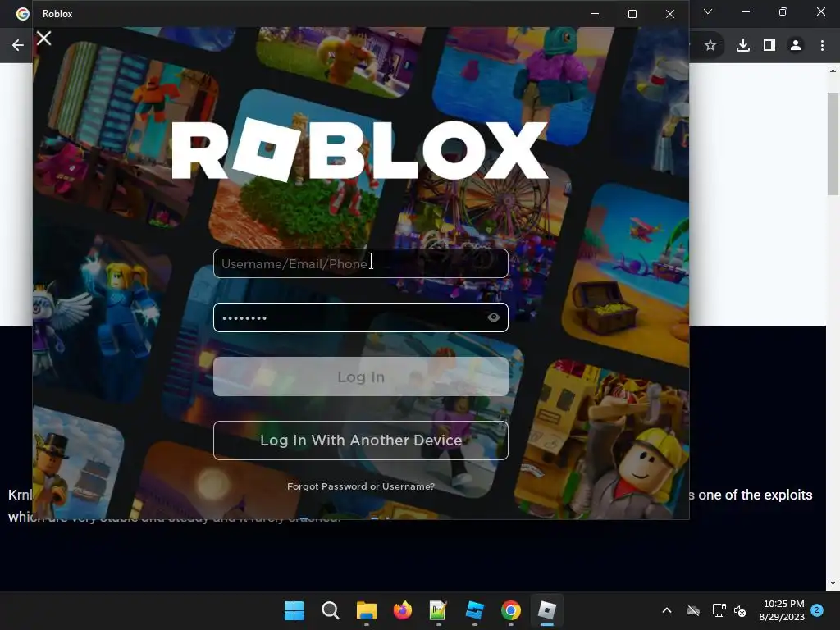Click the cloud sync tray icon
Image resolution: width=840 pixels, height=630 pixels.
tap(693, 610)
